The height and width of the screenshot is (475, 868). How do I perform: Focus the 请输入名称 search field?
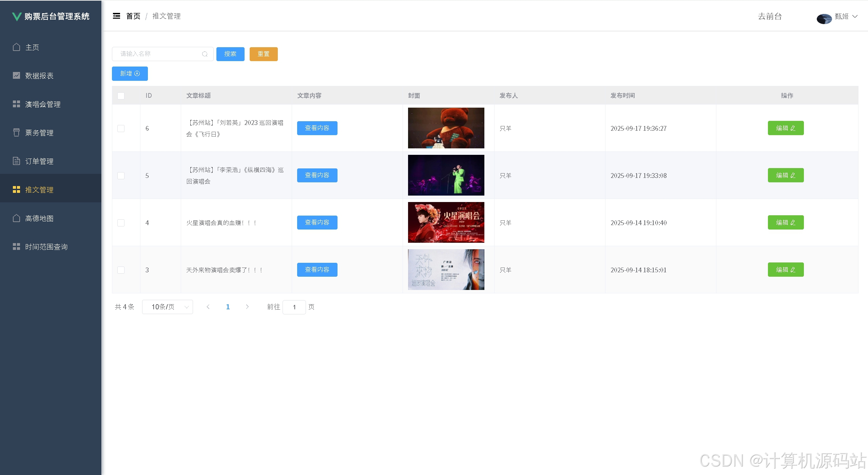pyautogui.click(x=162, y=54)
